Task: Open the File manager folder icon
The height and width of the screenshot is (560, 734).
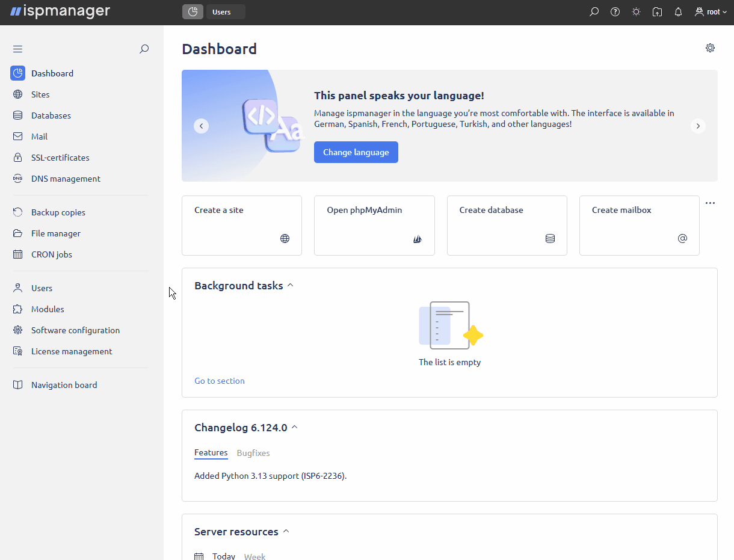Action: 17,233
